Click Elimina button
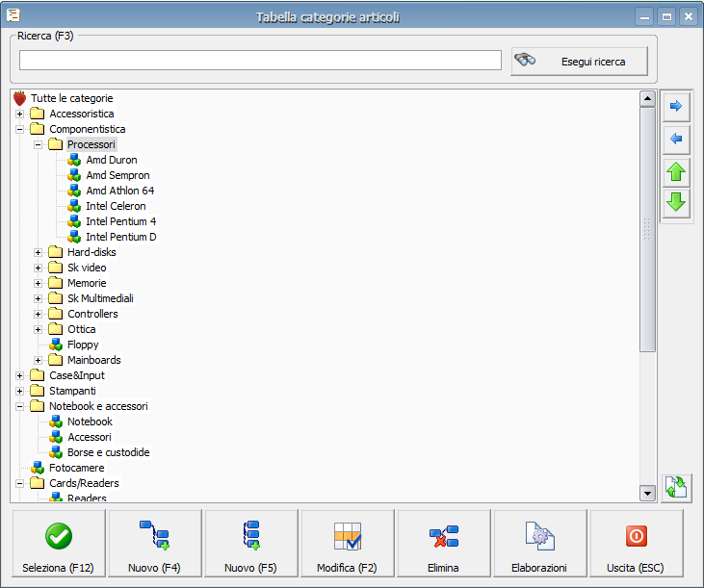The width and height of the screenshot is (704, 588). 443,543
